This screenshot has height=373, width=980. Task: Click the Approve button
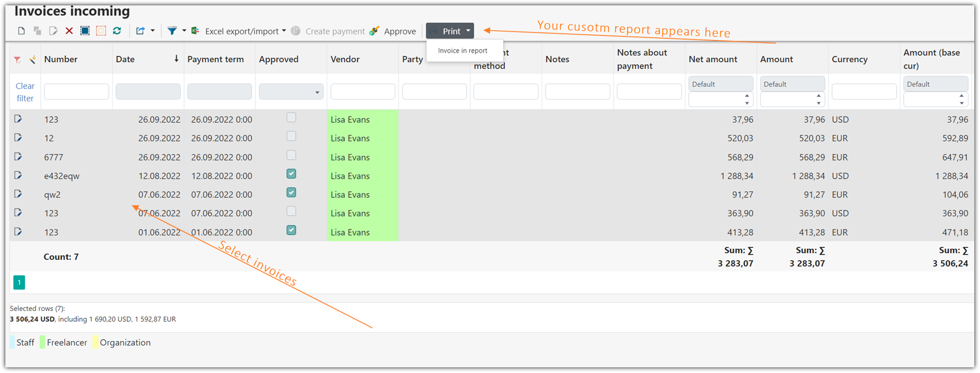point(393,31)
